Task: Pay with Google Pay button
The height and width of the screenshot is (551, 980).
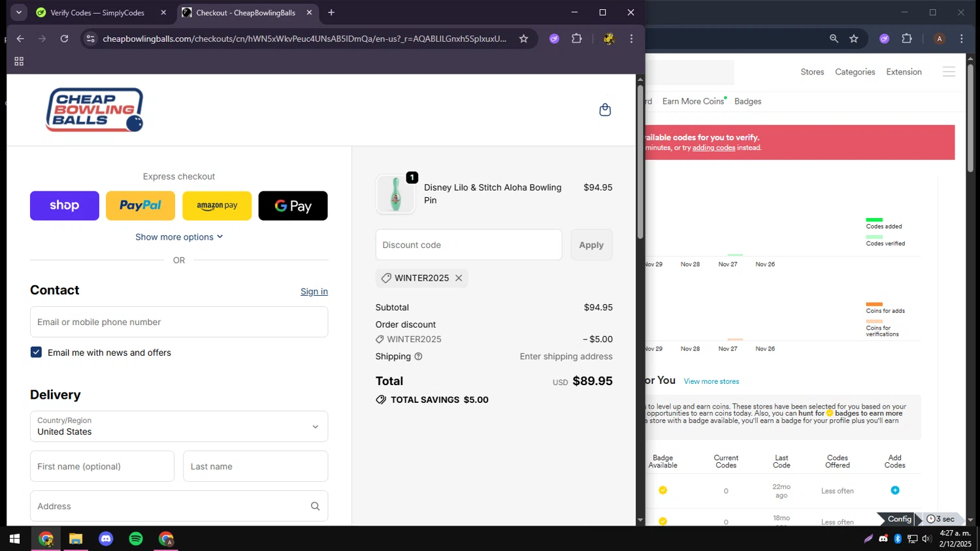Action: click(293, 206)
